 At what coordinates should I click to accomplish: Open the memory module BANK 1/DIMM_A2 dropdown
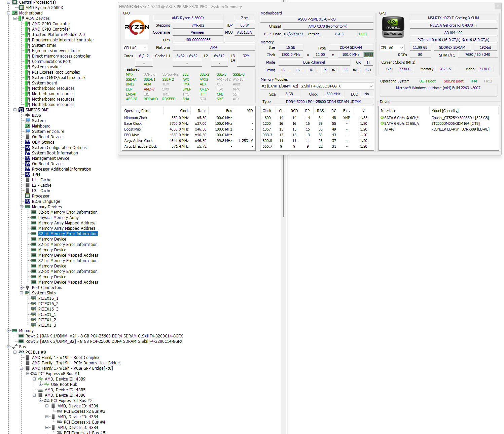pyautogui.click(x=317, y=86)
